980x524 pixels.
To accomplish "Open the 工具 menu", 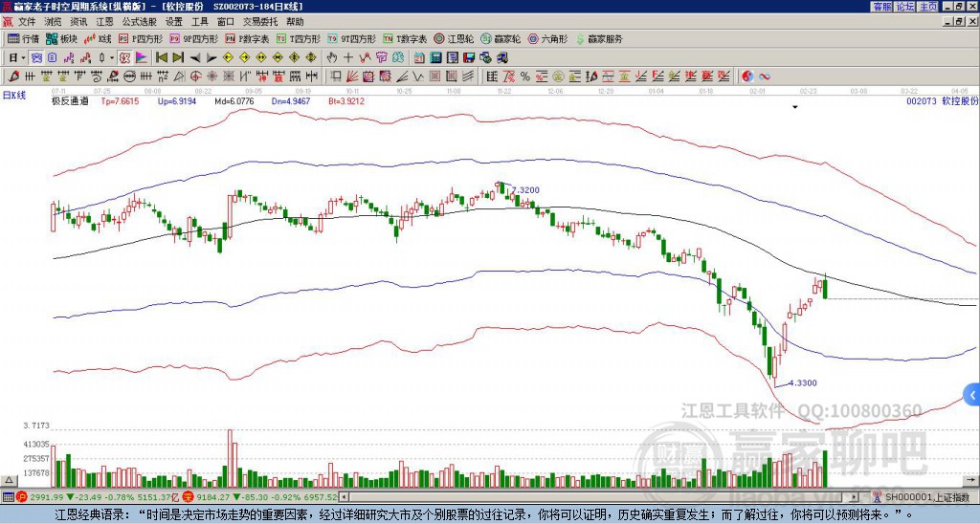I will point(199,22).
